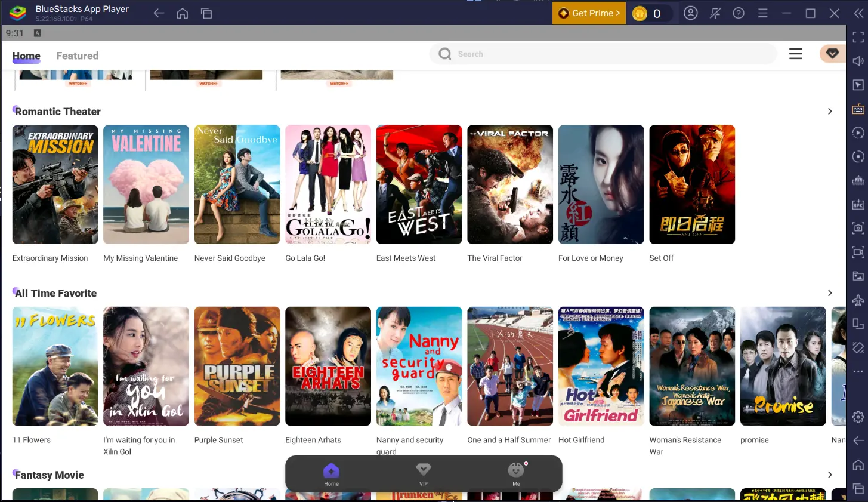Viewport: 868px width, 502px height.
Task: Open the Me profile face icon
Action: coord(516,470)
